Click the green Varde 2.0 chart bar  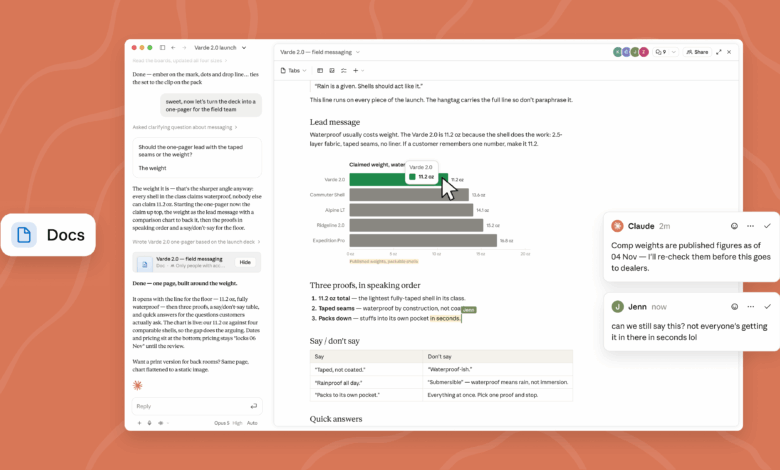click(x=398, y=179)
